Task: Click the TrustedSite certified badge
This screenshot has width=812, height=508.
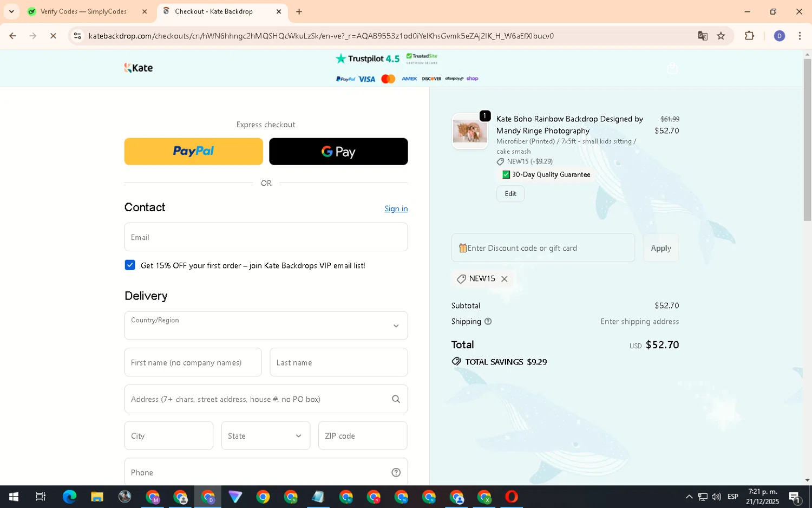Action: pos(422,58)
